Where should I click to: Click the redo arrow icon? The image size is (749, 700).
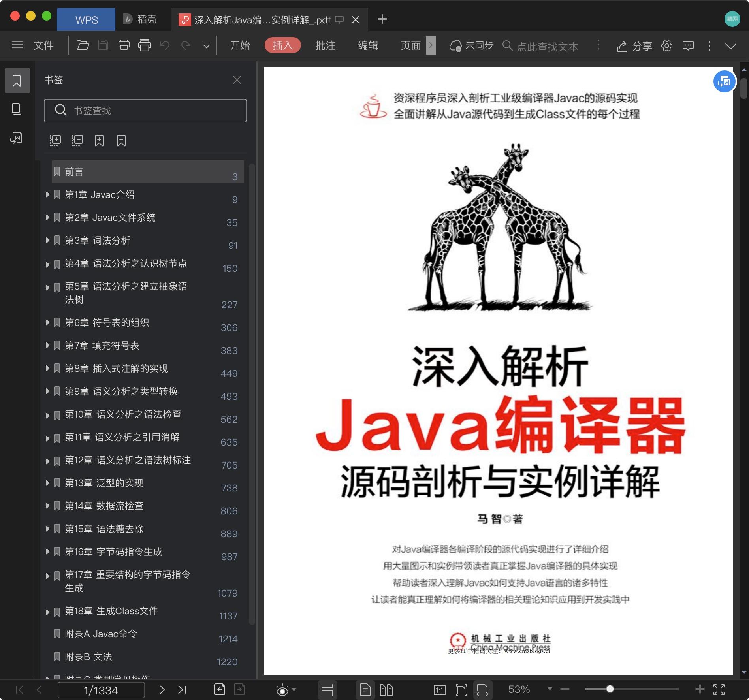click(x=186, y=45)
